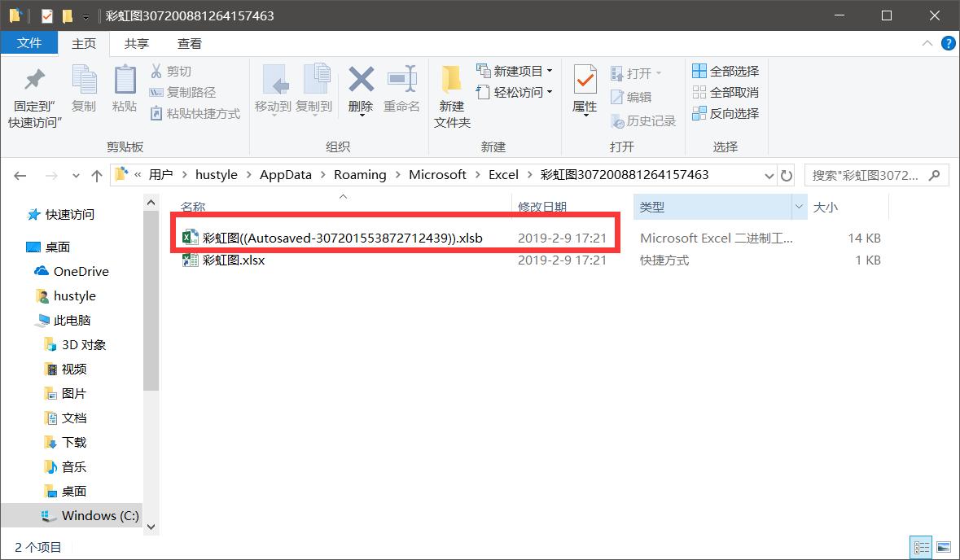Go to Microsoft folder via breadcrumb

(x=437, y=174)
